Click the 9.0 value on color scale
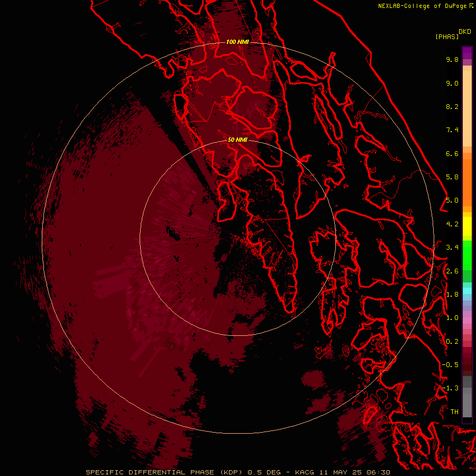This screenshot has height=476, width=476. pos(452,84)
